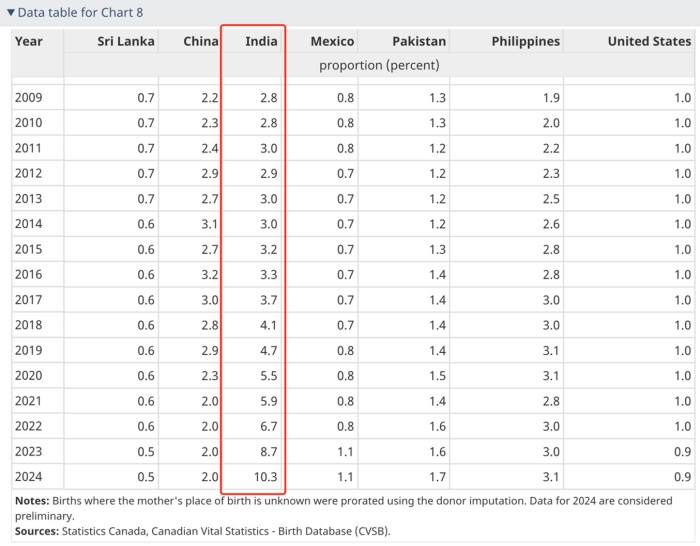Select the Sri Lanka column header
Screen dimensions: 700x546
(x=126, y=41)
